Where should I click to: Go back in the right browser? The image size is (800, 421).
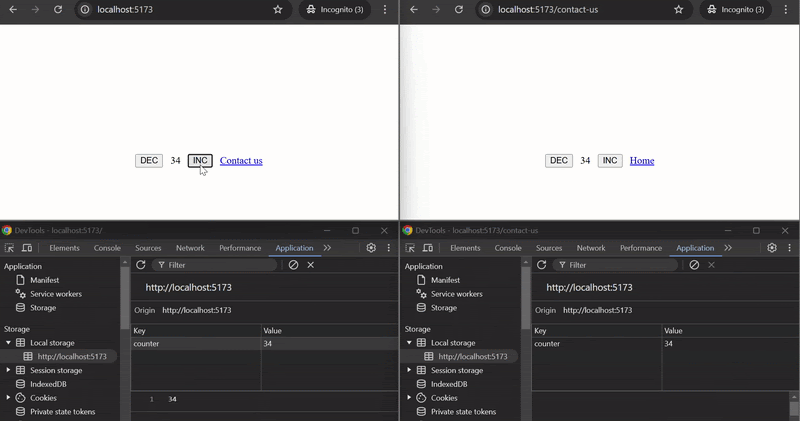(x=414, y=9)
